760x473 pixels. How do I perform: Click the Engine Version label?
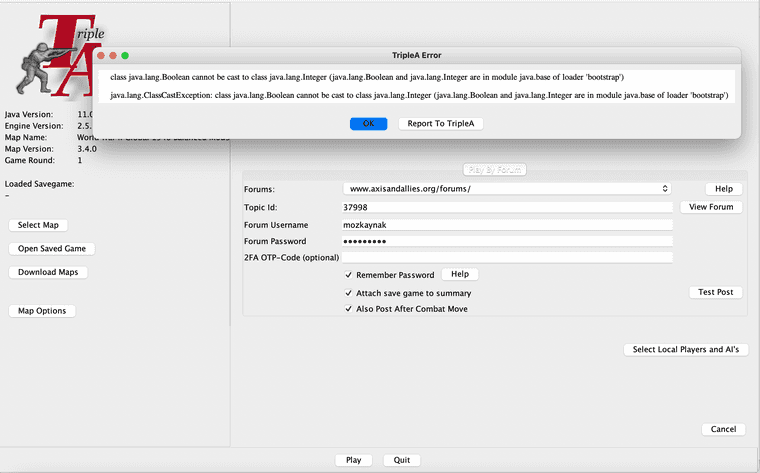coord(34,126)
